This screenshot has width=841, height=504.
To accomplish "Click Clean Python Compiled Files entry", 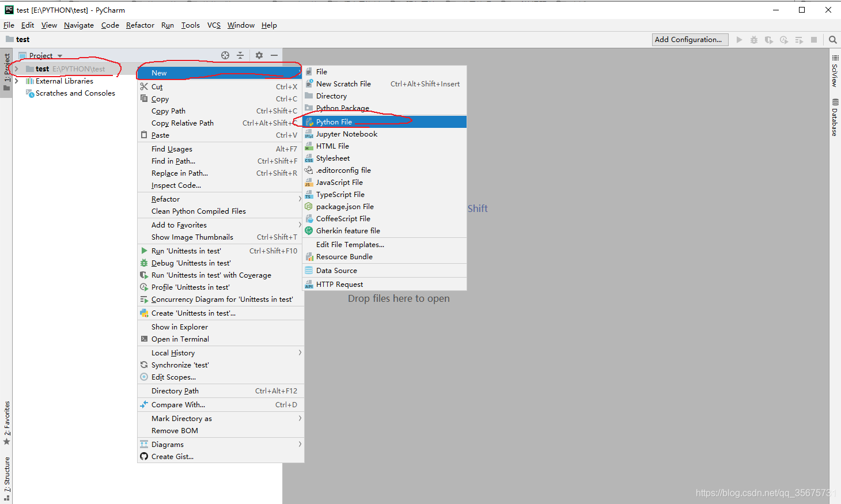I will pyautogui.click(x=221, y=211).
